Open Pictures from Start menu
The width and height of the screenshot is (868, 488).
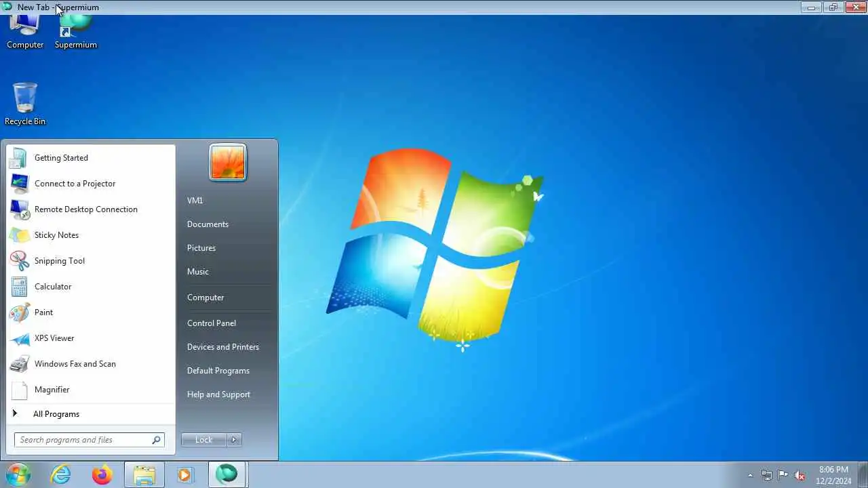tap(201, 248)
